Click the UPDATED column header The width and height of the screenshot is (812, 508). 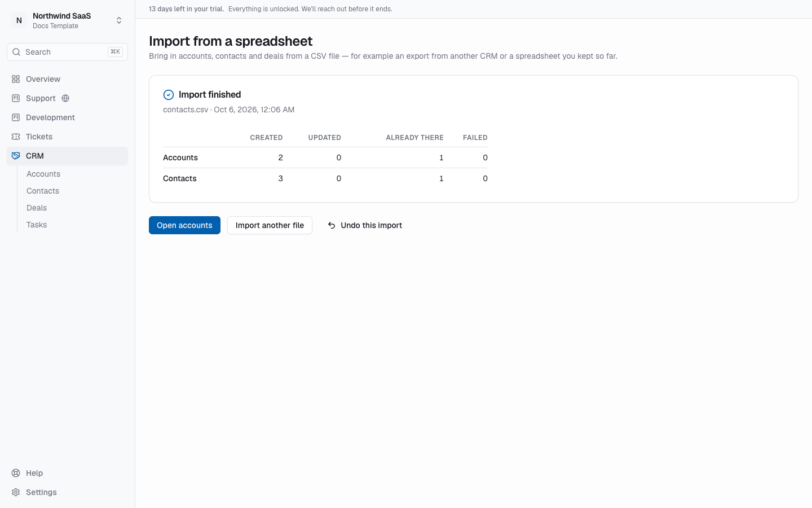coord(325,138)
